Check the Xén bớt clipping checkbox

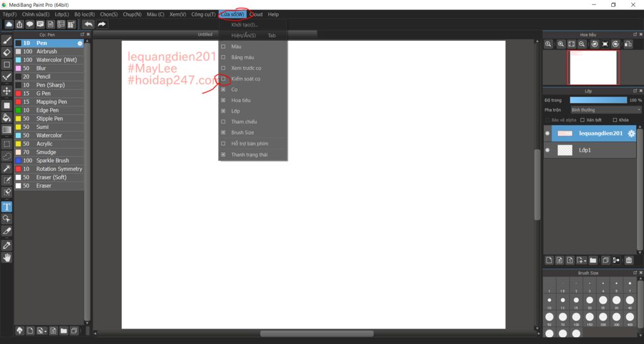(582, 120)
